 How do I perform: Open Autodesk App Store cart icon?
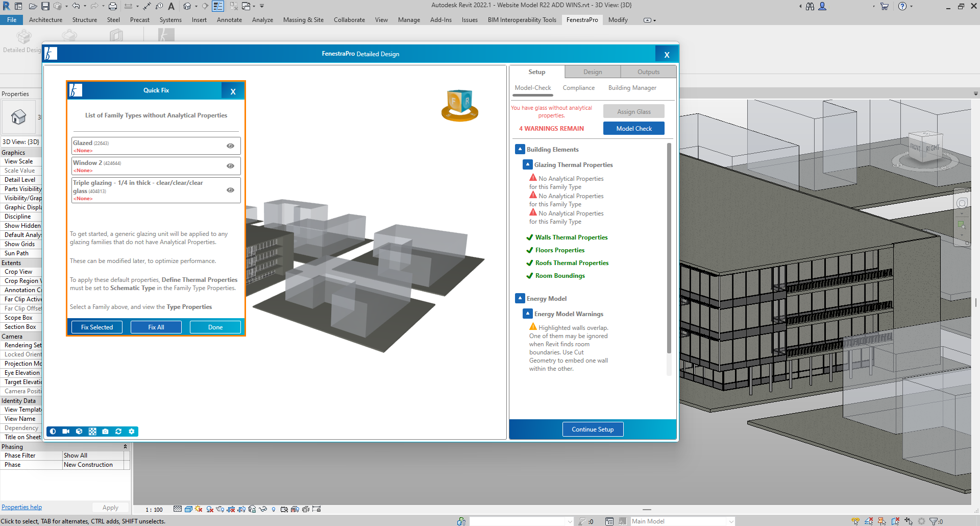[x=885, y=6]
